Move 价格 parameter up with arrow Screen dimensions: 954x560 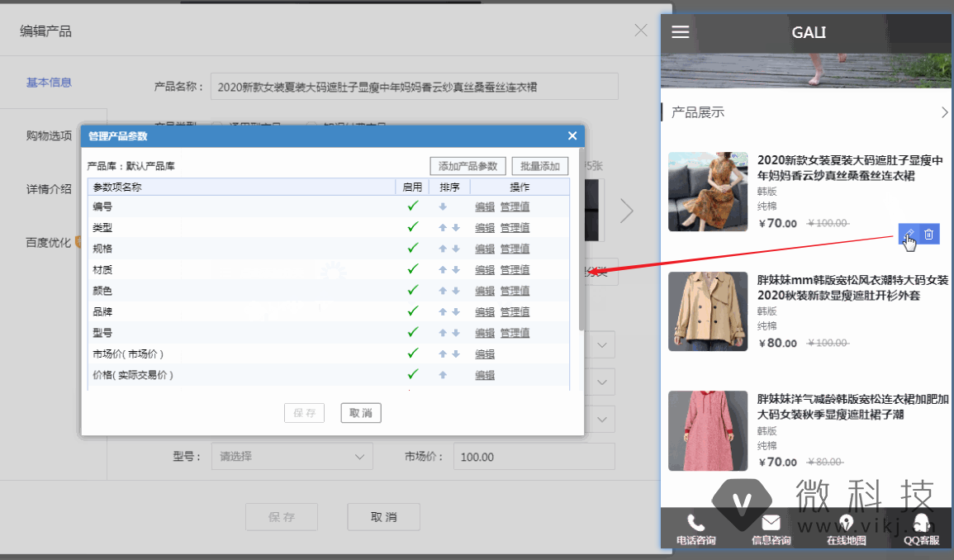click(x=443, y=375)
